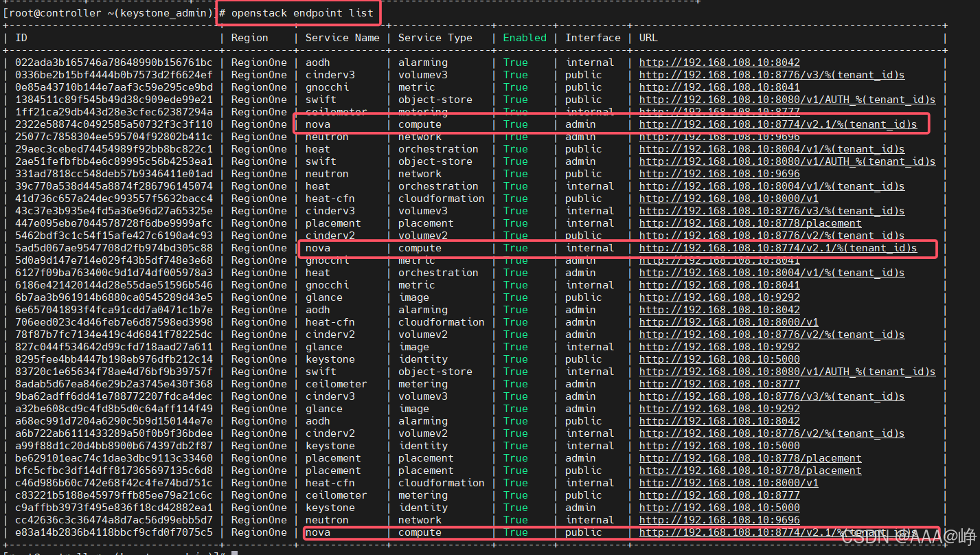Select endpoint ID 2322e58874c0492585a50732f3c3f110
This screenshot has width=980, height=555.
click(x=114, y=124)
